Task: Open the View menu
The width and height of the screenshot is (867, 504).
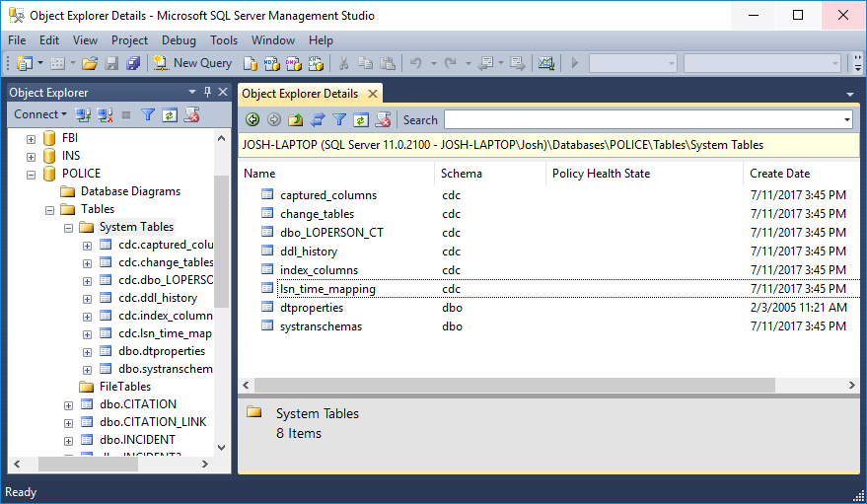Action: coord(85,40)
